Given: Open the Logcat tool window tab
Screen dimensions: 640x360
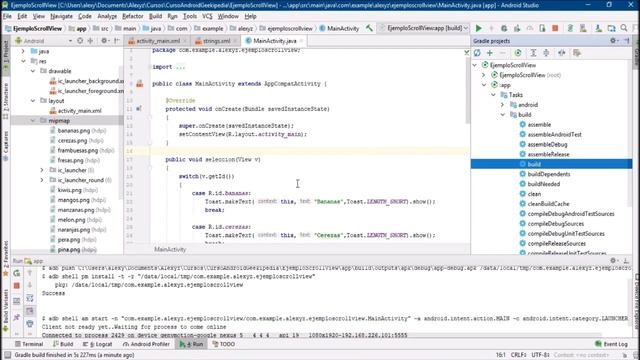Looking at the screenshot, I should click(x=97, y=344).
